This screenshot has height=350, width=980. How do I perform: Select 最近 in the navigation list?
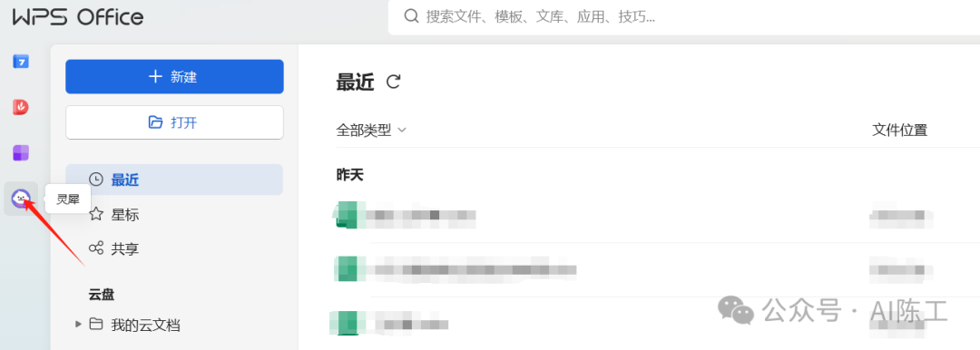pos(174,180)
